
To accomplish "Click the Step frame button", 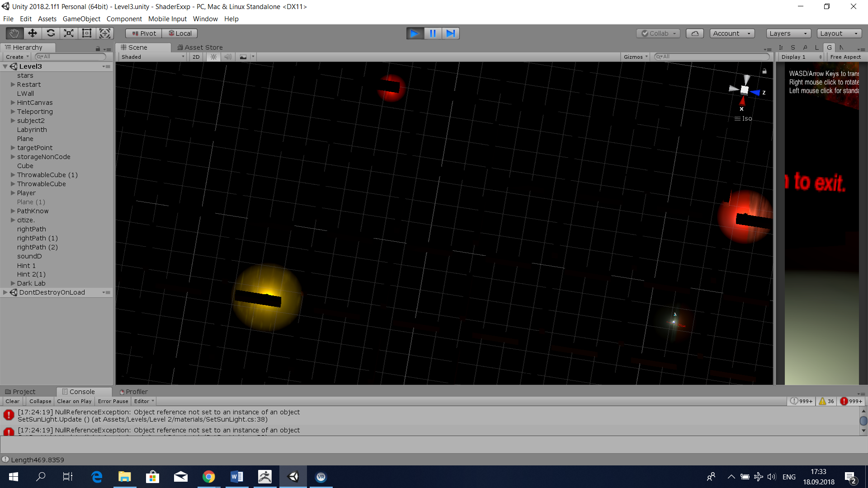I will (x=451, y=33).
